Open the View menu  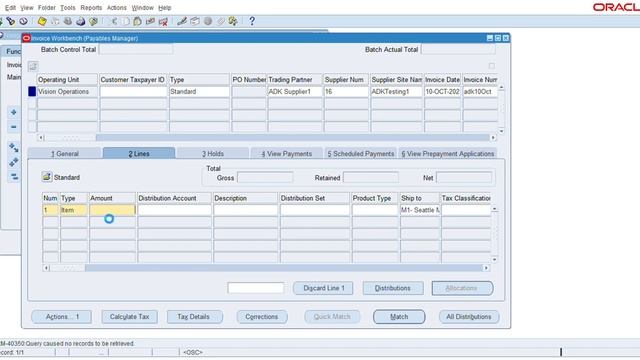click(x=27, y=8)
